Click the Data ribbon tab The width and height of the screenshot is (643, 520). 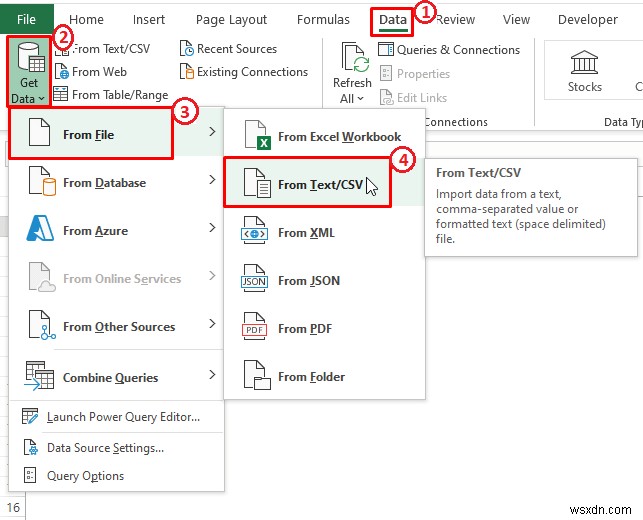392,20
